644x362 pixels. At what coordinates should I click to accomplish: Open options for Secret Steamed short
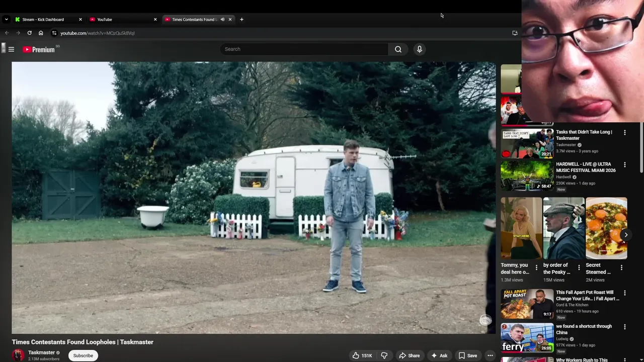[x=621, y=267]
